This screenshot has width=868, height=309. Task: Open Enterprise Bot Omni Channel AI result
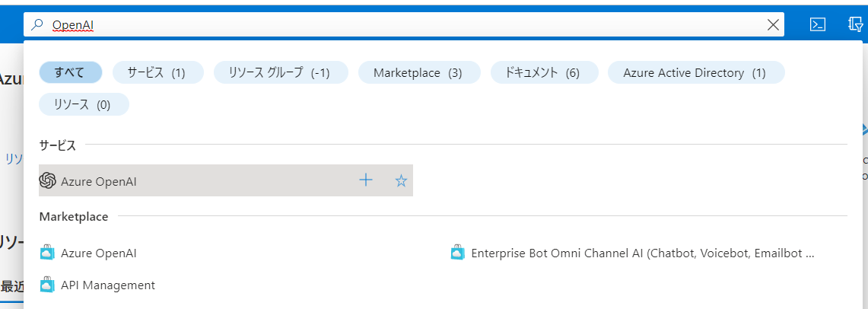coord(643,253)
